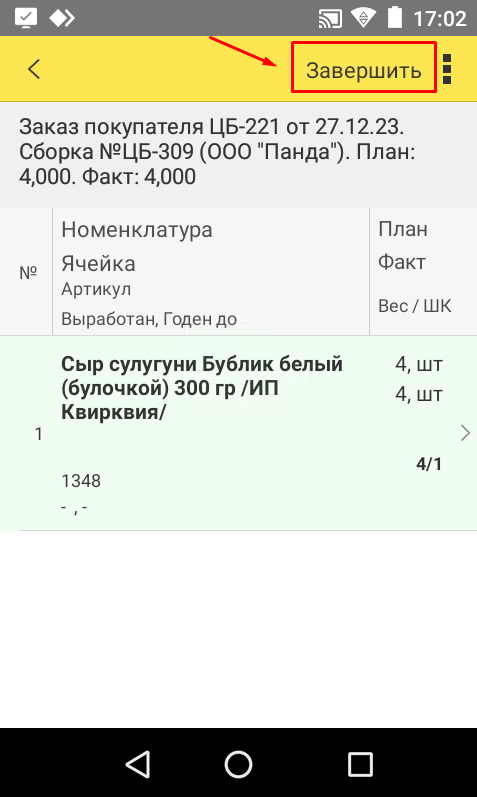Tap the Android home circle button
The height and width of the screenshot is (797, 477).
click(x=238, y=764)
